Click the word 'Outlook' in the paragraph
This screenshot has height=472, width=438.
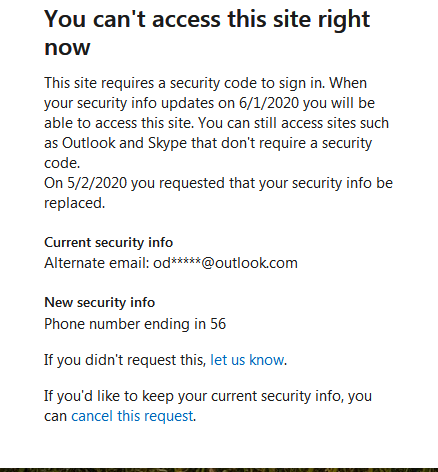(89, 143)
